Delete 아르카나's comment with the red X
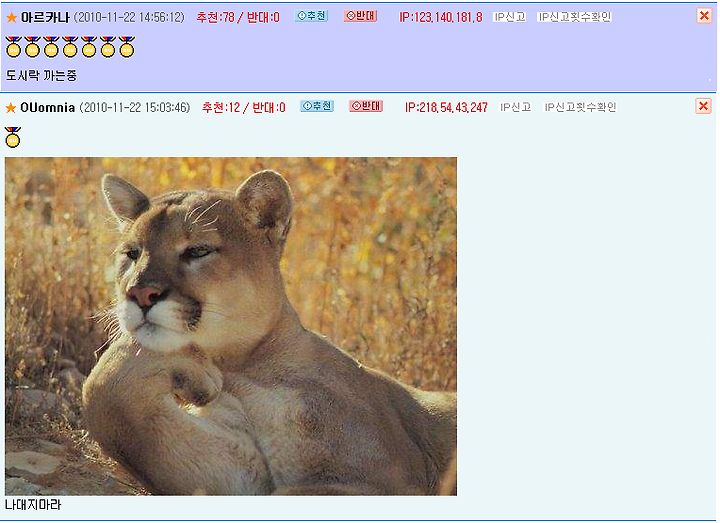 point(704,16)
